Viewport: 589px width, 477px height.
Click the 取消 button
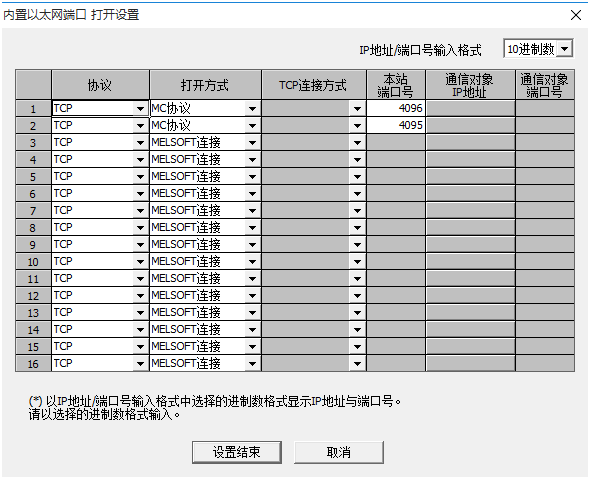(x=339, y=452)
